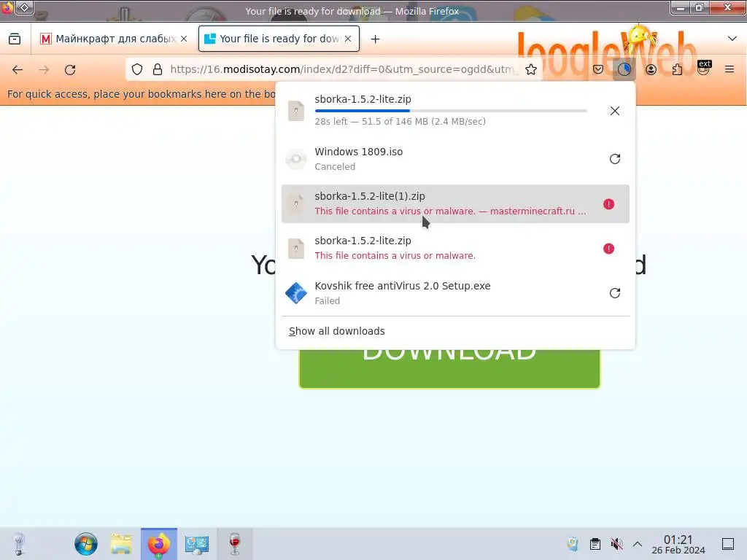Click the Windows 1809.iso disc icon
The width and height of the screenshot is (747, 560).
296,158
